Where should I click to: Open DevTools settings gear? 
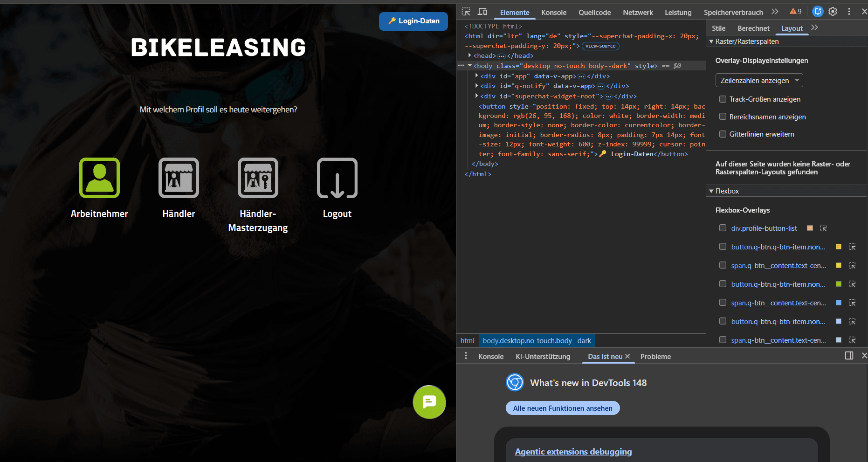833,12
